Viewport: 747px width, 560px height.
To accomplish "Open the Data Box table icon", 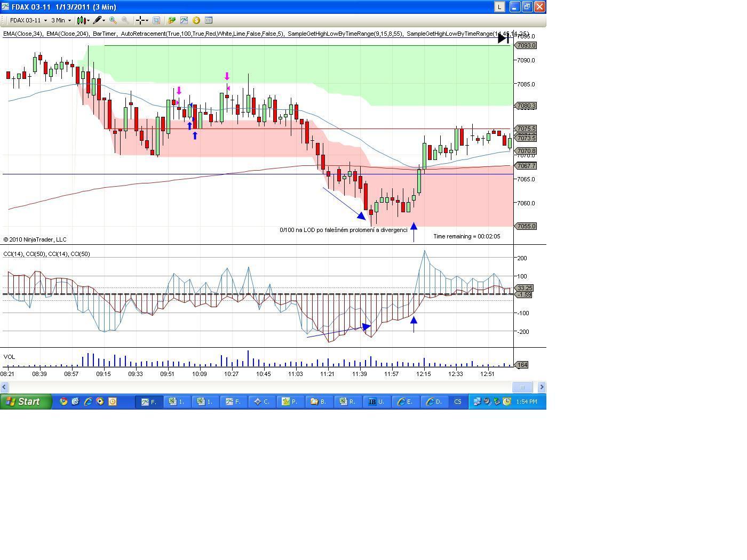I will click(209, 20).
